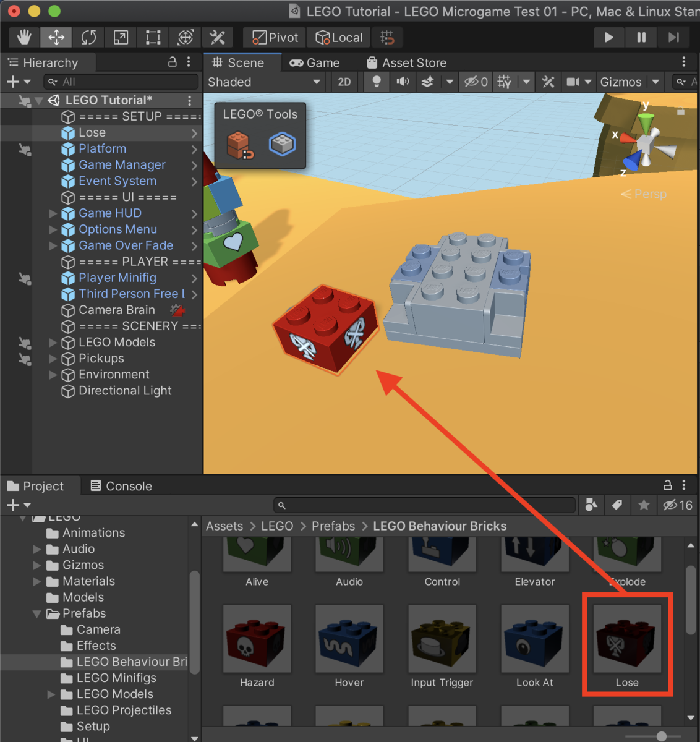Toggle scene lighting

coord(376,82)
